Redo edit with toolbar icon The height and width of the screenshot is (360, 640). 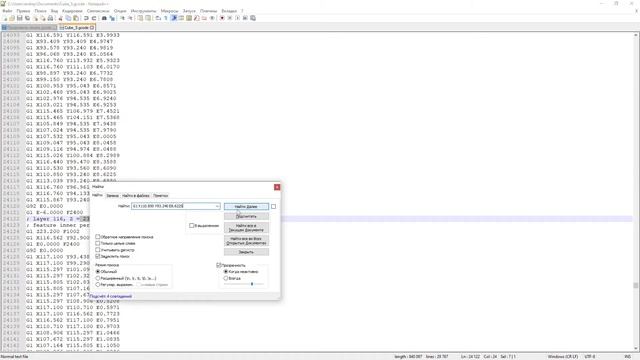click(94, 18)
